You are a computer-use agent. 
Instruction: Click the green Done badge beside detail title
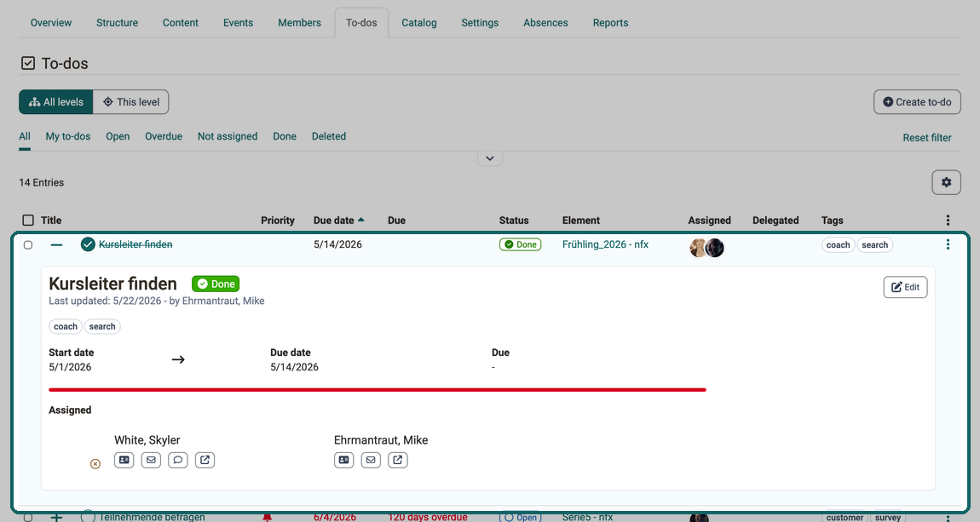216,284
